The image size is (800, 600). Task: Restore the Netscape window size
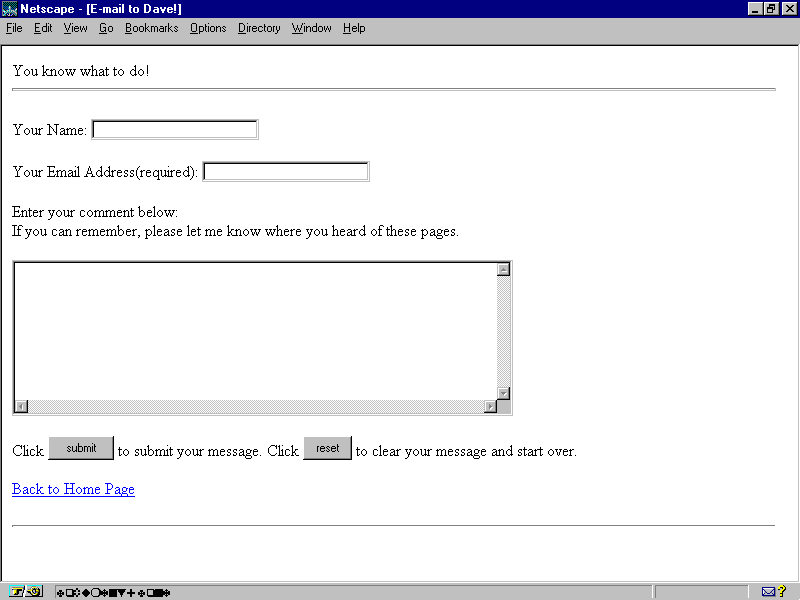pos(771,9)
